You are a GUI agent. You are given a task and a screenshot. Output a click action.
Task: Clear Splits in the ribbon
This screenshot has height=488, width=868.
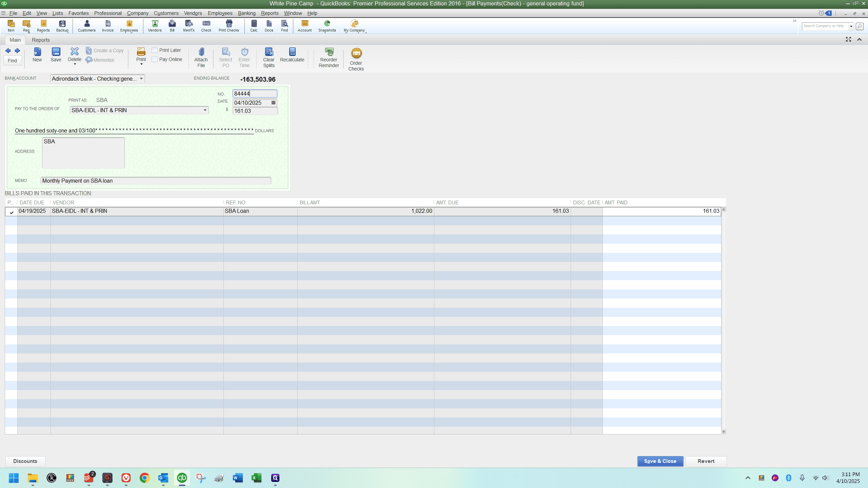[269, 58]
